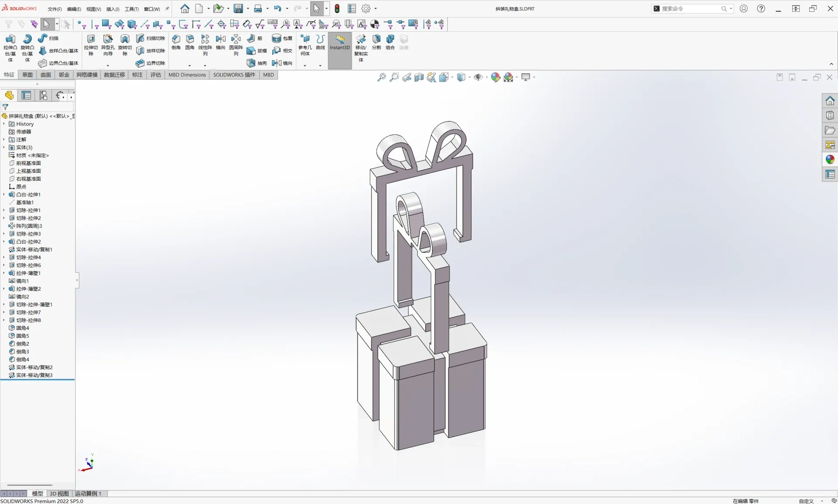Click the 拔模 draft tool

click(257, 51)
